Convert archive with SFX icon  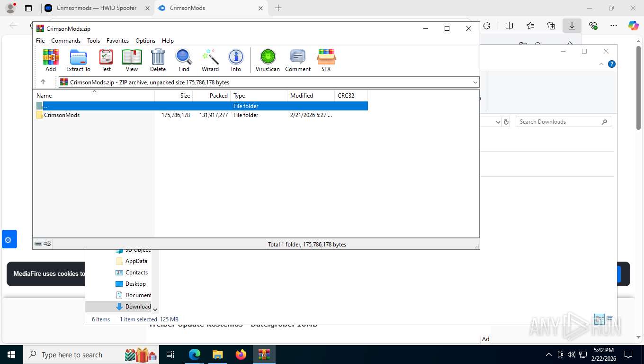326,60
